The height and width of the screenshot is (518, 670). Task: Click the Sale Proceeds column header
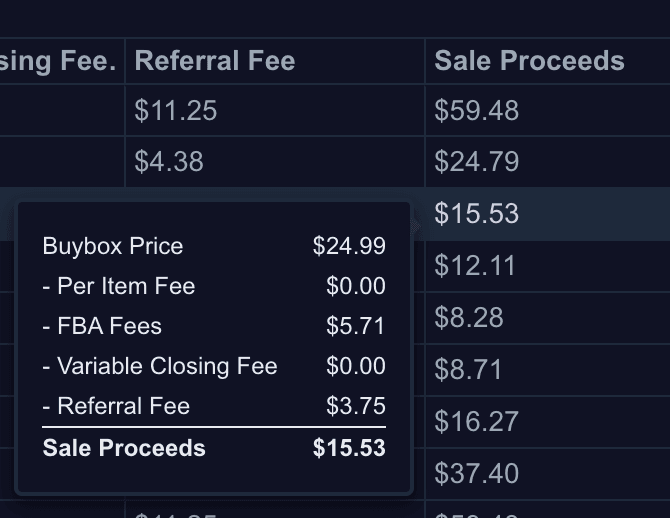click(x=529, y=61)
